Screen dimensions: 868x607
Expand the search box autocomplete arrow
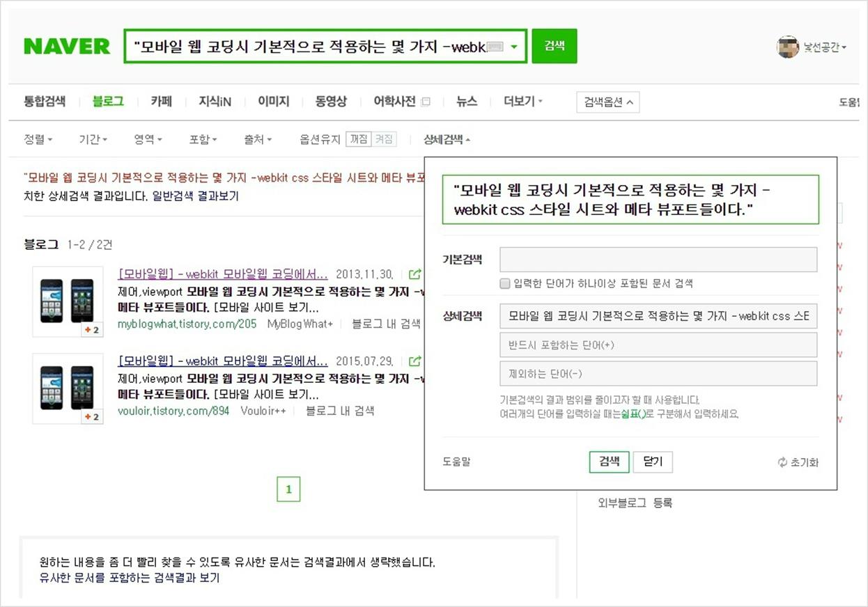[x=513, y=47]
